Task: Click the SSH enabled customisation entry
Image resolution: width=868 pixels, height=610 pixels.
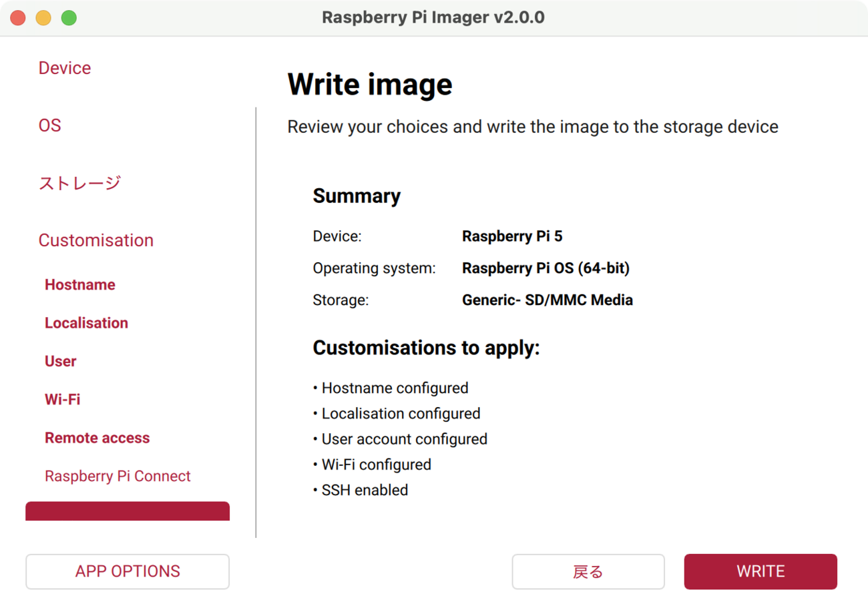Action: (365, 489)
